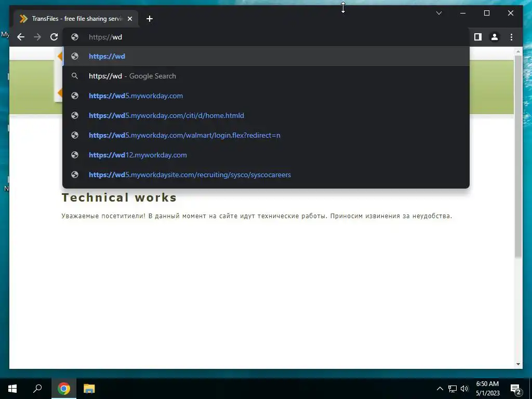Click the scrollbar down arrow
The width and height of the screenshot is (532, 399).
pos(518,364)
